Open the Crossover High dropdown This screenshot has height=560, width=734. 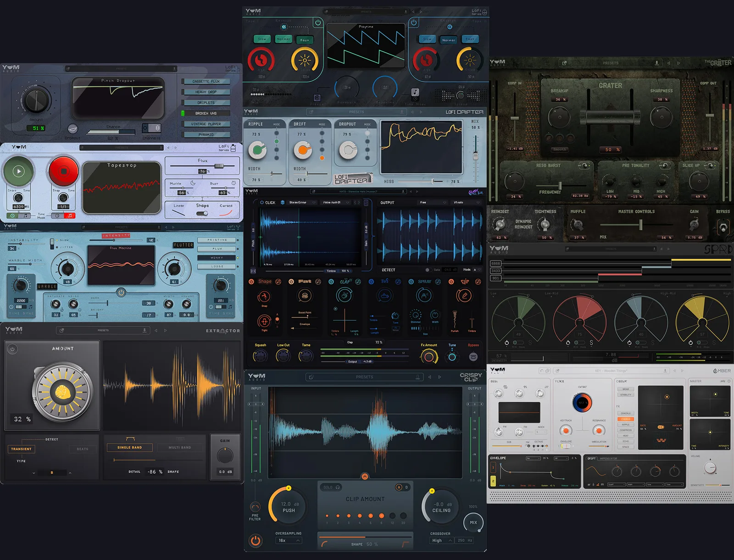(x=442, y=541)
